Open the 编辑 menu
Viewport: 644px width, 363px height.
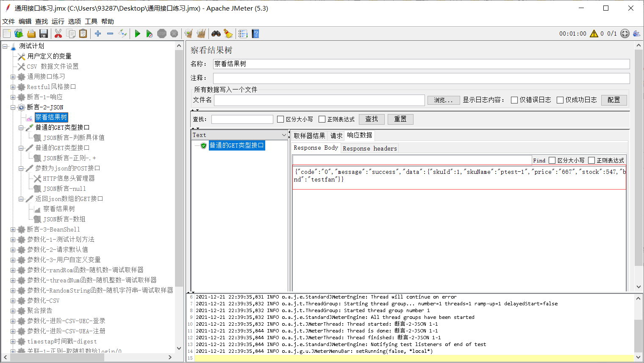click(x=25, y=21)
